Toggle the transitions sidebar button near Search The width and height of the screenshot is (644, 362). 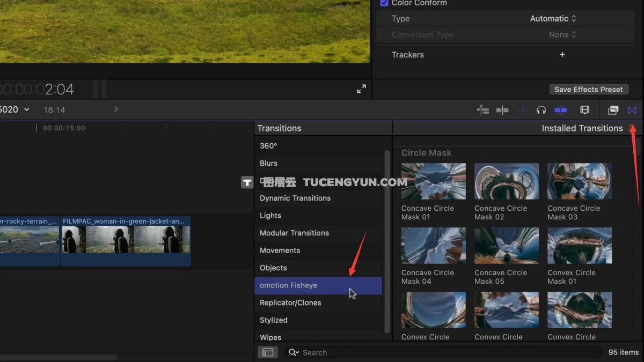[x=268, y=352]
